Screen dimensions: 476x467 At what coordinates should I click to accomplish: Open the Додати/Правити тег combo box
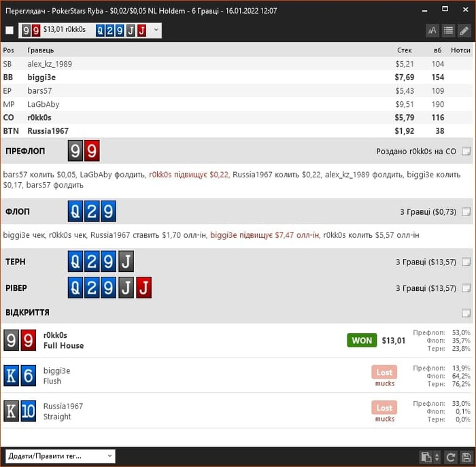click(x=60, y=456)
